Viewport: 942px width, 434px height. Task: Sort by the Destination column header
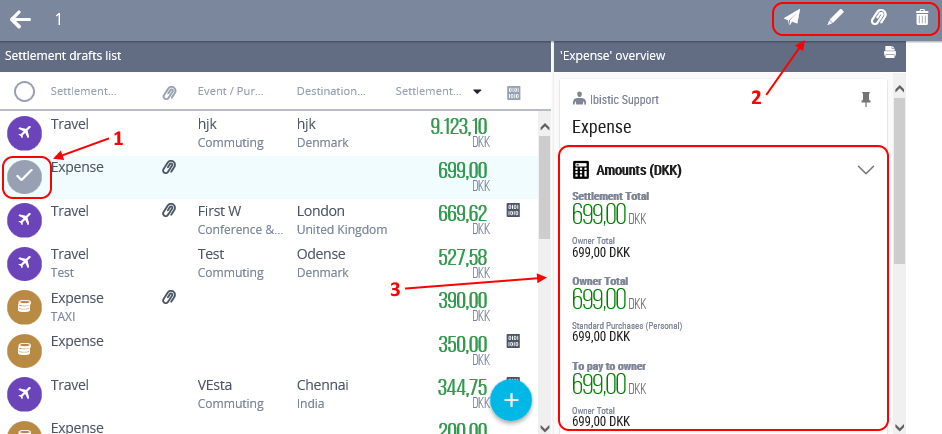(331, 91)
